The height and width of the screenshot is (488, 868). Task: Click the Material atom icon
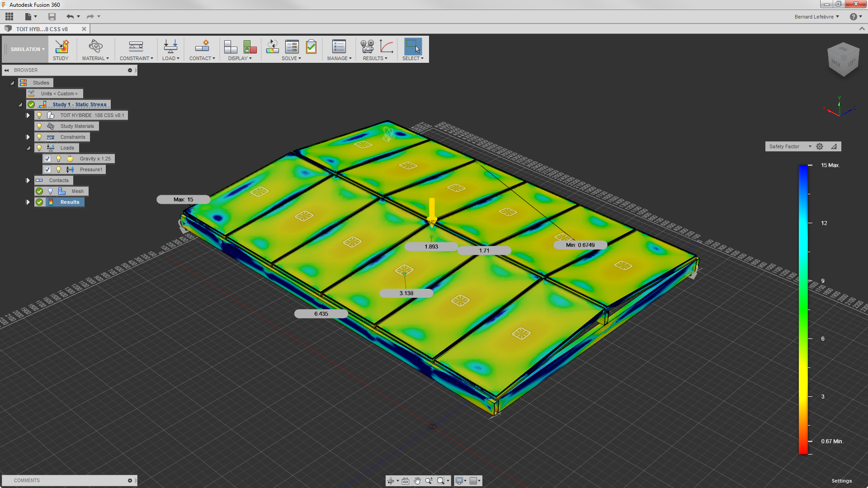point(95,47)
